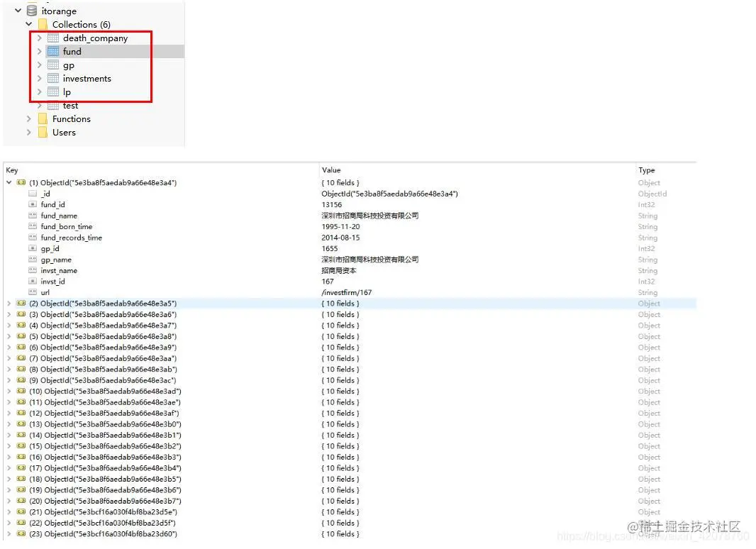Viewport: 756px width, 549px height.
Task: Expand the death_company collection
Action: (x=40, y=38)
